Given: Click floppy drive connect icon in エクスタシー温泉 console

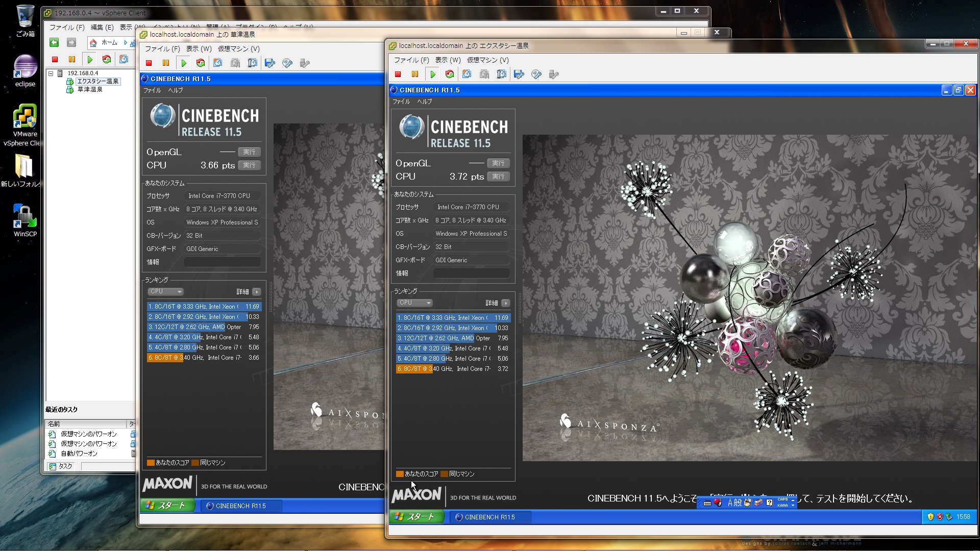Looking at the screenshot, I should [x=519, y=74].
